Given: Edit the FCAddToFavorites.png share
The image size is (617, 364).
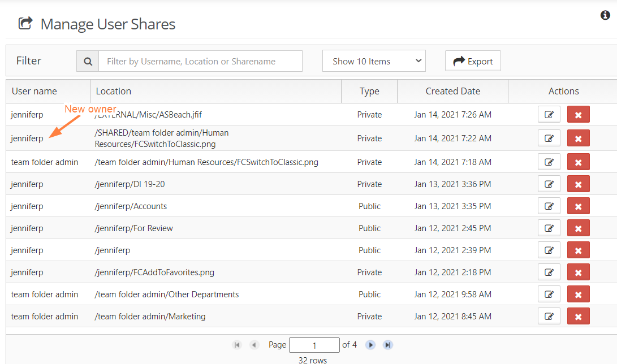Looking at the screenshot, I should pyautogui.click(x=549, y=272).
